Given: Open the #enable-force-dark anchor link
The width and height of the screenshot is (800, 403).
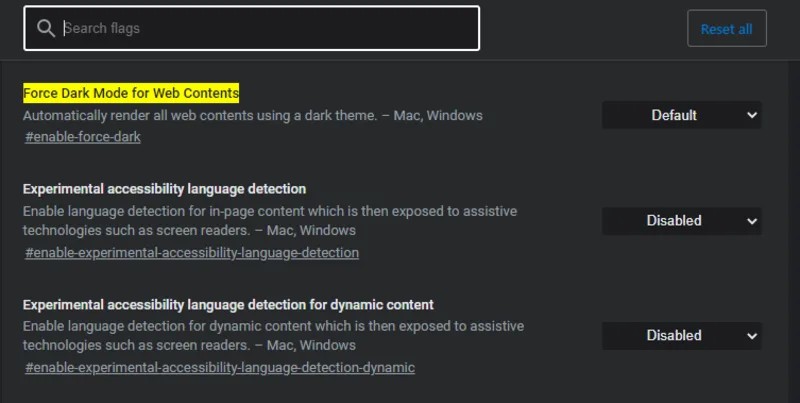Looking at the screenshot, I should click(x=82, y=137).
